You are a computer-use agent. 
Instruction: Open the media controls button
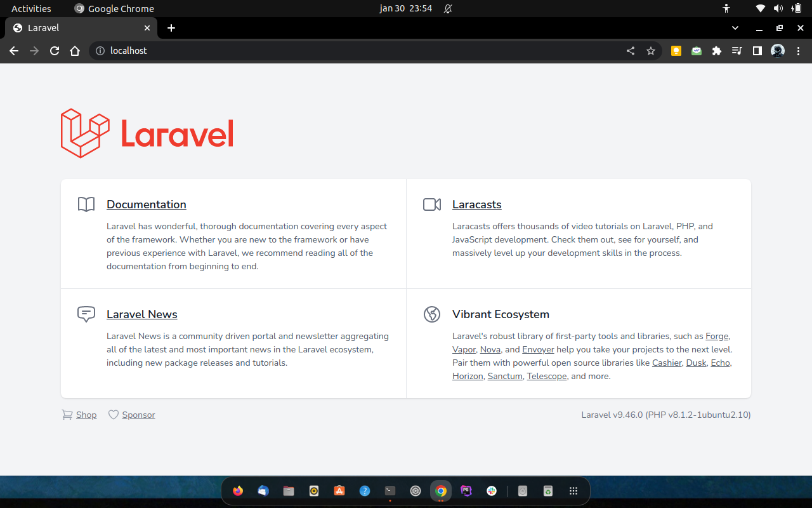click(x=737, y=51)
